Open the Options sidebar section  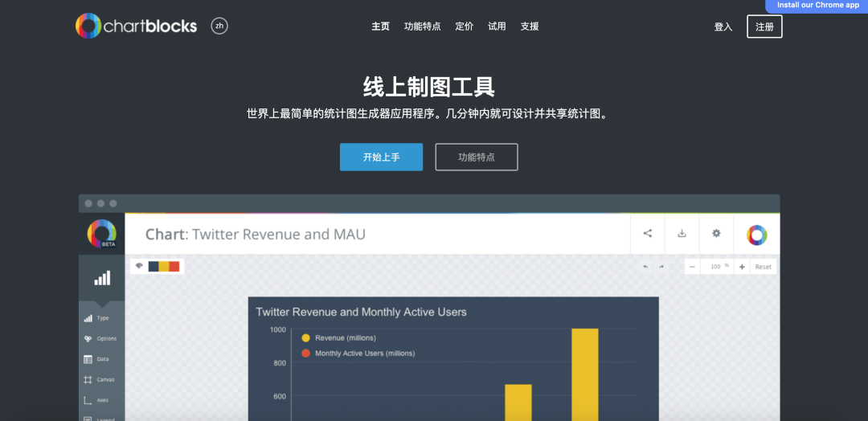102,338
